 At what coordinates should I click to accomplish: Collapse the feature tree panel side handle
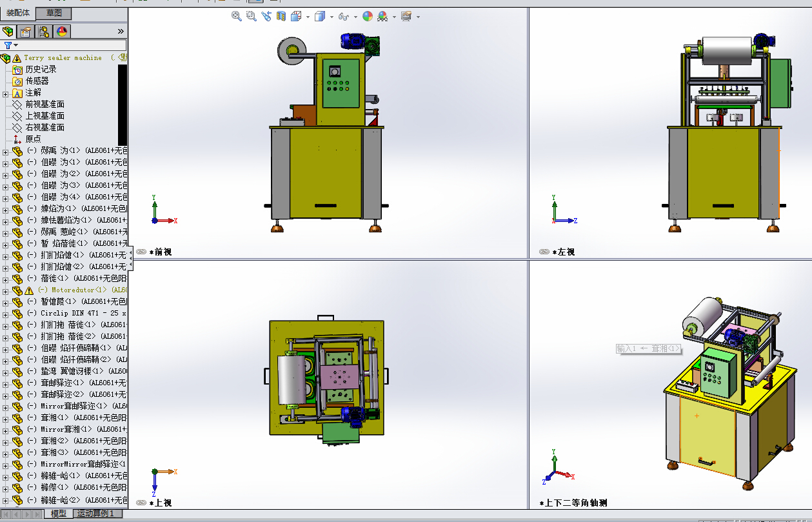point(131,257)
